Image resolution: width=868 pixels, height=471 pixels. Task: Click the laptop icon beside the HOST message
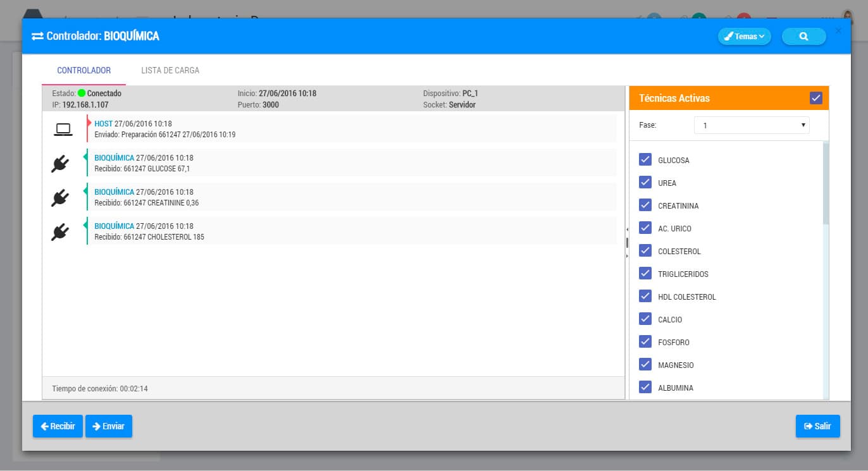tap(63, 130)
